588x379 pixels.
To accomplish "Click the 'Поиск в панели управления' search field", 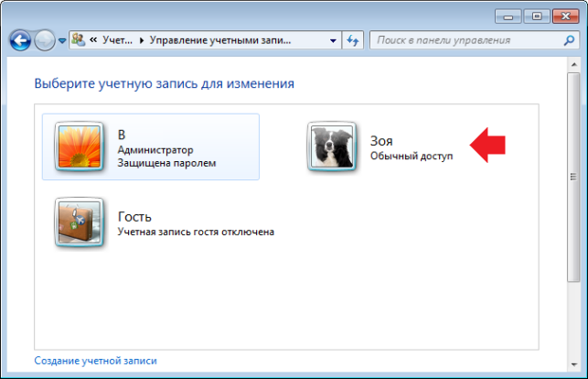I will coord(474,40).
